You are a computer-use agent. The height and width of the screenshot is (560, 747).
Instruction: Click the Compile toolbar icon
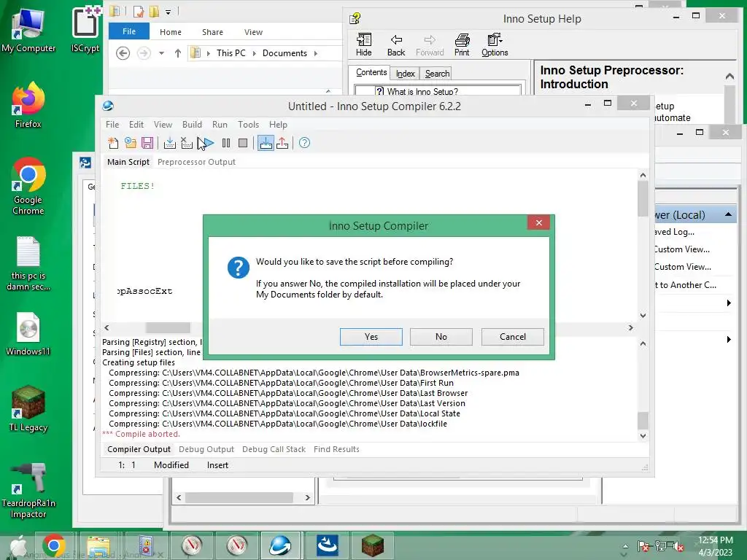tap(169, 143)
